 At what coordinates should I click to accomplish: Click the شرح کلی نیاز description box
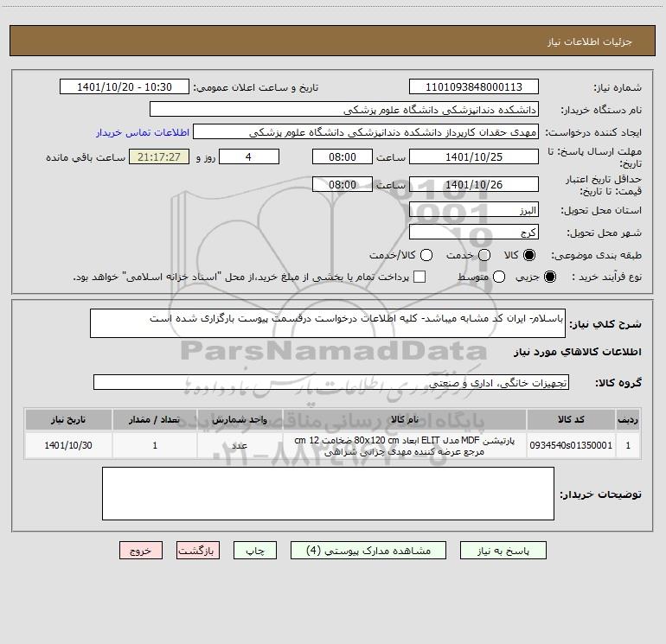pos(328,323)
